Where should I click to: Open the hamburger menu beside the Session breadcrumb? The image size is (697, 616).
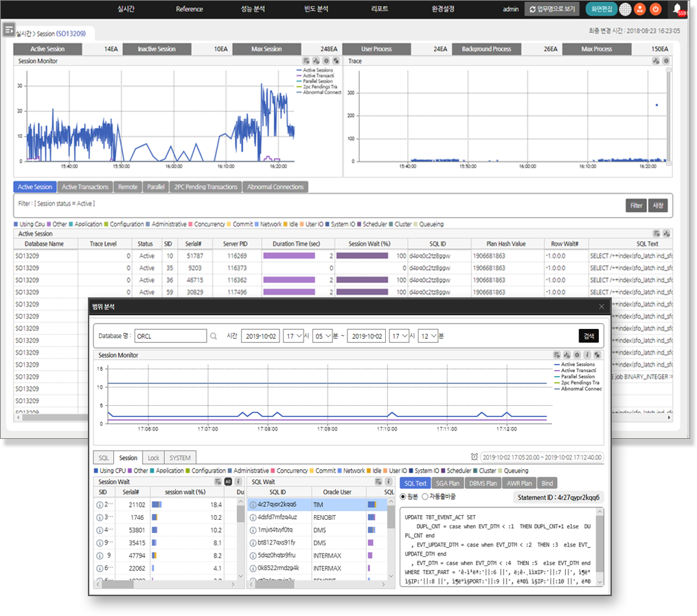9,30
